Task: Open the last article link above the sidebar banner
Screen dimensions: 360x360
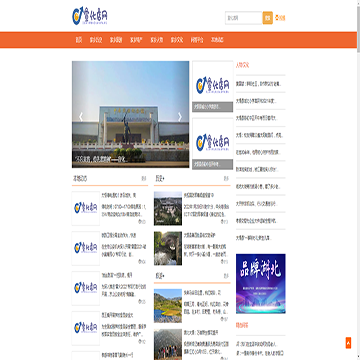Action: pyautogui.click(x=254, y=238)
